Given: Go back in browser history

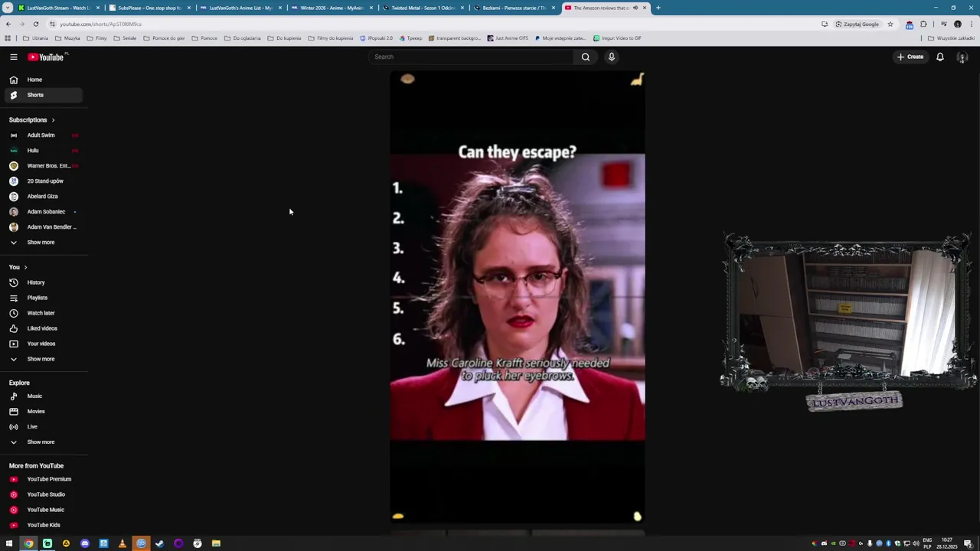Looking at the screenshot, I should pyautogui.click(x=8, y=24).
